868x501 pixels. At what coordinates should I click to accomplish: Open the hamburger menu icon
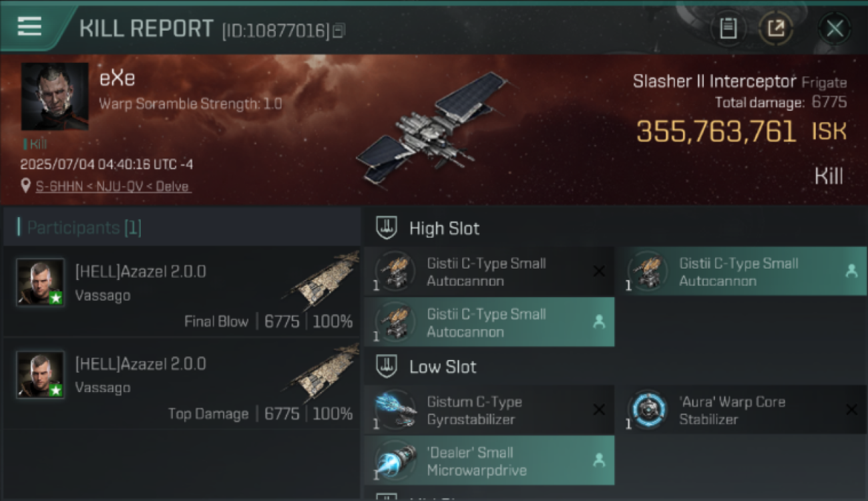tap(29, 27)
